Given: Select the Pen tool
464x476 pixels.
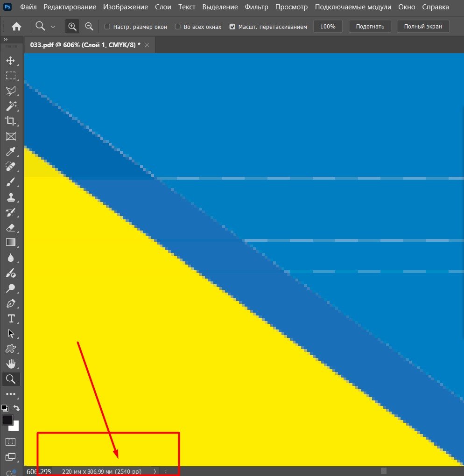Looking at the screenshot, I should pyautogui.click(x=11, y=303).
